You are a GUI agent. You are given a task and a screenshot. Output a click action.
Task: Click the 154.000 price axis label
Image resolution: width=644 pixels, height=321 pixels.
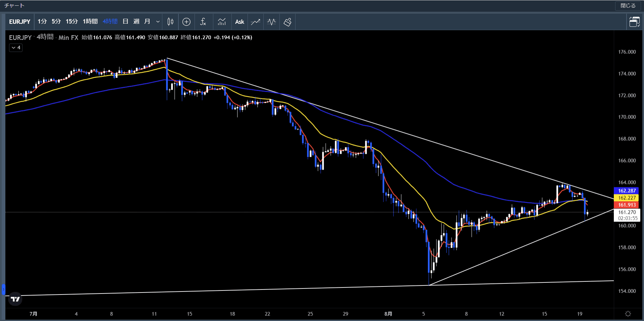(627, 291)
